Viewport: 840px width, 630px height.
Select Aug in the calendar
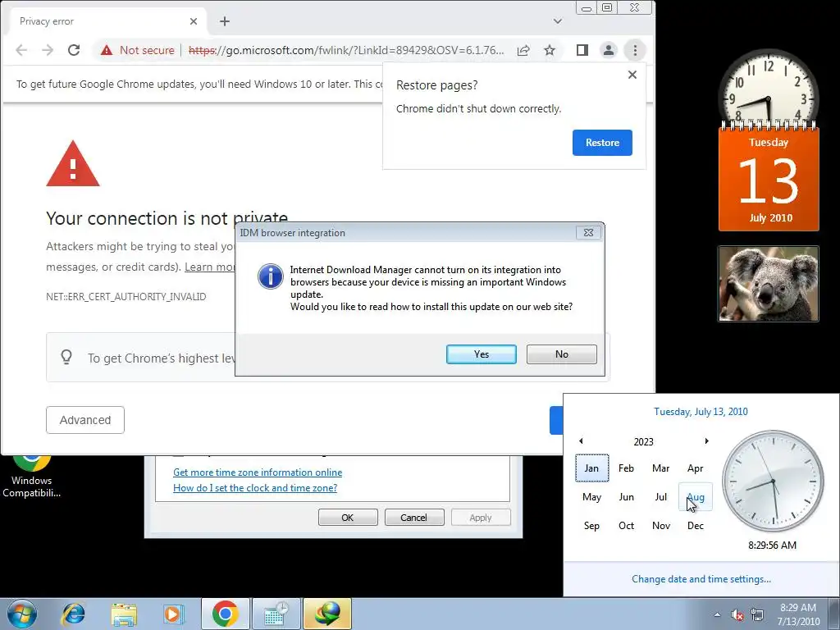pyautogui.click(x=696, y=497)
